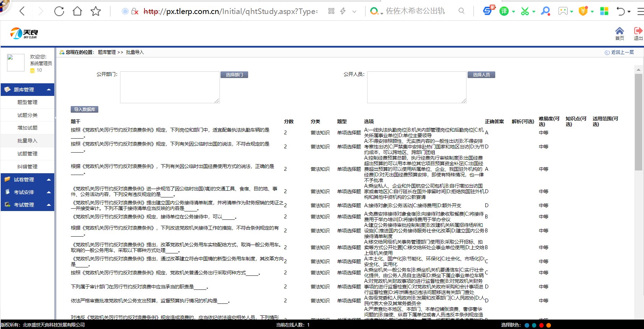Select the orange skin color swatch
Image resolution: width=644 pixels, height=329 pixels.
(x=549, y=325)
